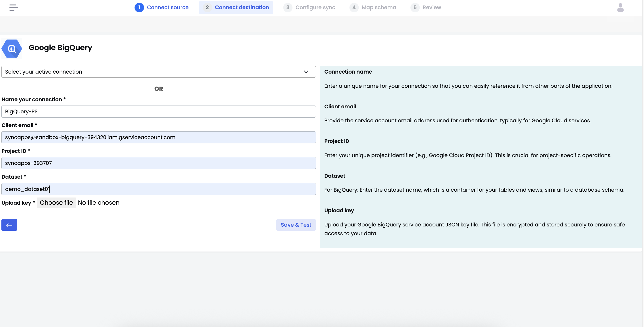Click Choose file to upload key

(57, 203)
